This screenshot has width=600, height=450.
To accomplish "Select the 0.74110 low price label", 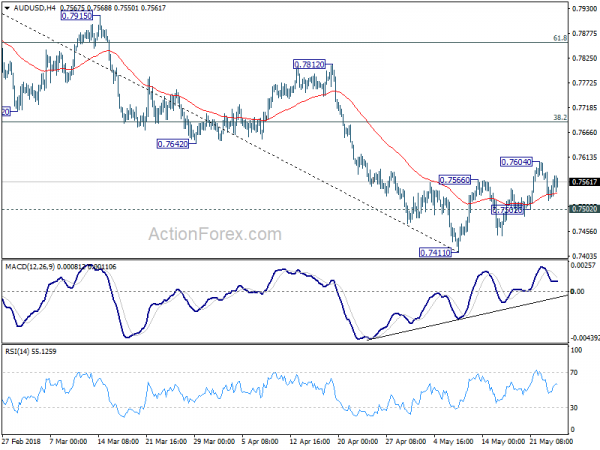I will [x=435, y=253].
